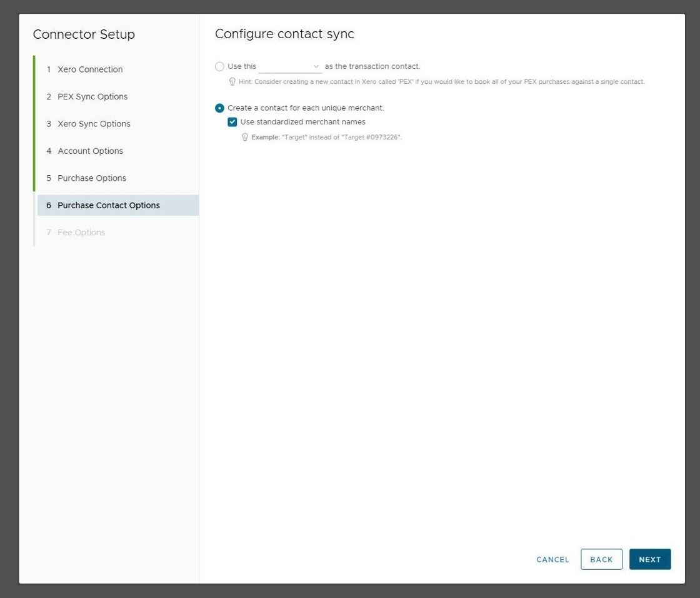Select Purchase Contact Options step

tap(109, 205)
